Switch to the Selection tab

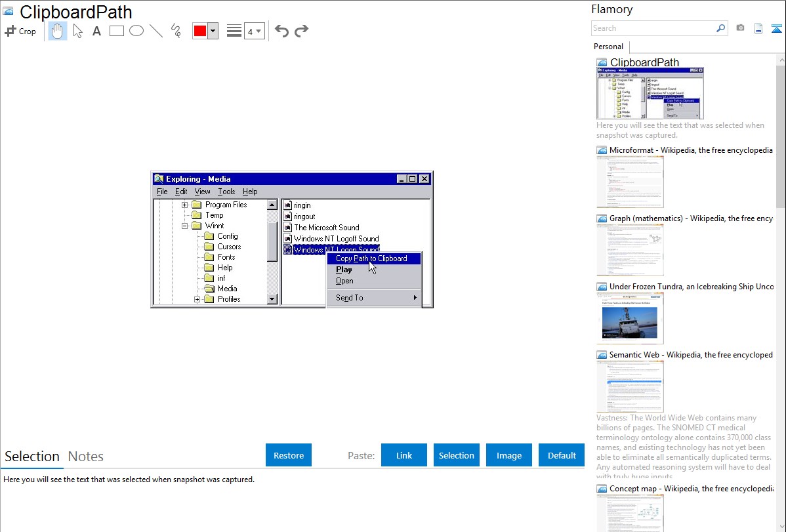pyautogui.click(x=32, y=457)
